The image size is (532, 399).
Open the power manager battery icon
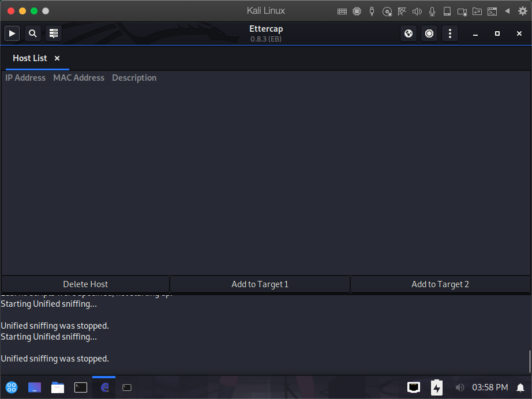pos(437,387)
